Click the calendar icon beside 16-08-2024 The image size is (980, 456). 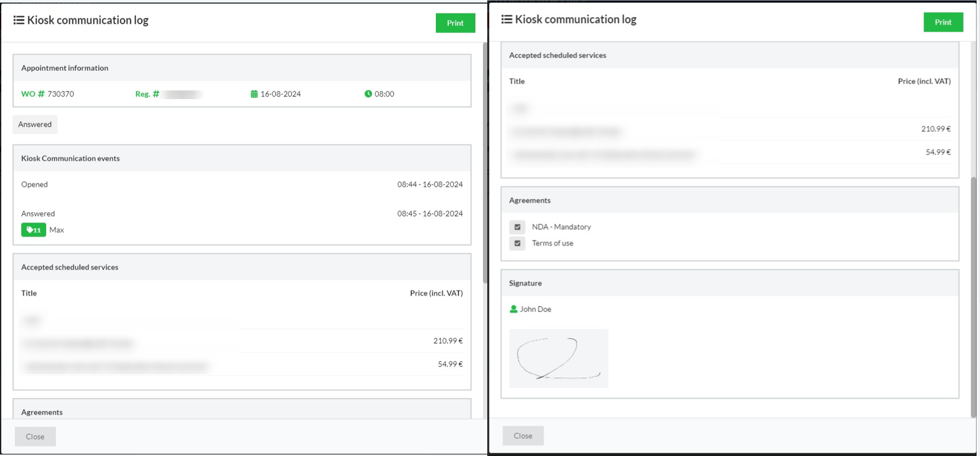[254, 94]
